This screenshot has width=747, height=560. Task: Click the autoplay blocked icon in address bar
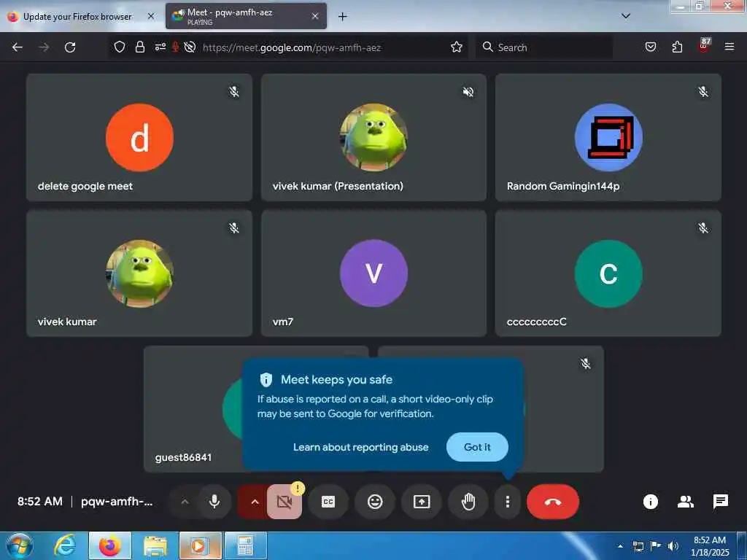pyautogui.click(x=190, y=47)
